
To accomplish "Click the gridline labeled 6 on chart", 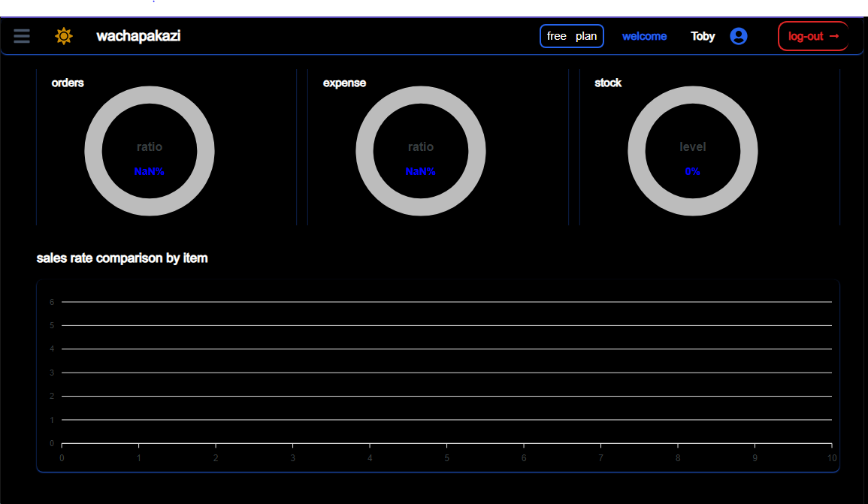I will click(446, 302).
